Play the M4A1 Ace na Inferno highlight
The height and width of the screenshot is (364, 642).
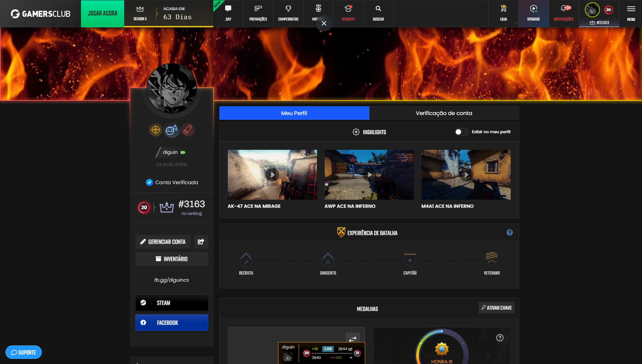coord(466,175)
